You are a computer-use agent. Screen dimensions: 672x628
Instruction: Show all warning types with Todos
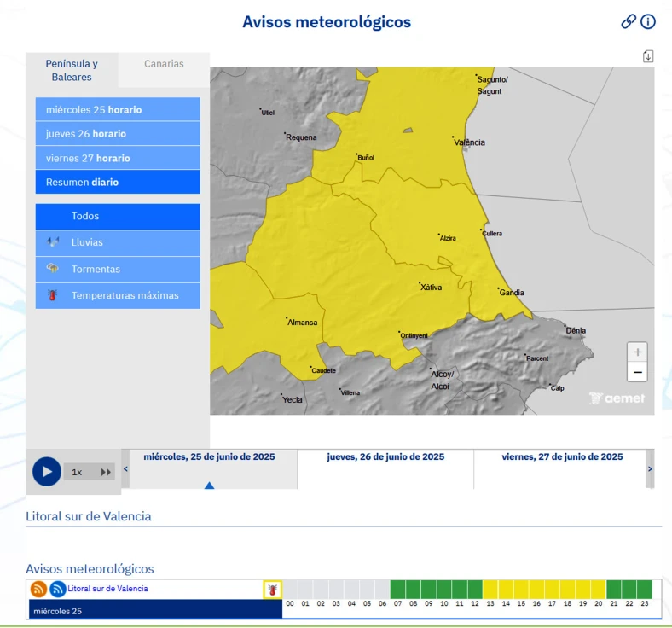118,217
